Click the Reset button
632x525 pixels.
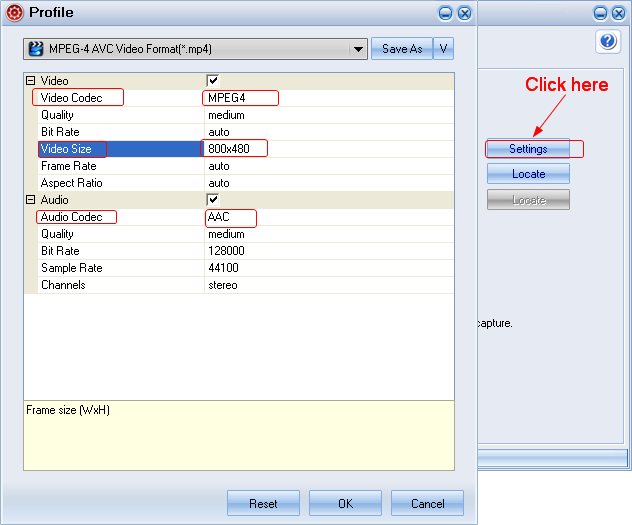pos(263,503)
